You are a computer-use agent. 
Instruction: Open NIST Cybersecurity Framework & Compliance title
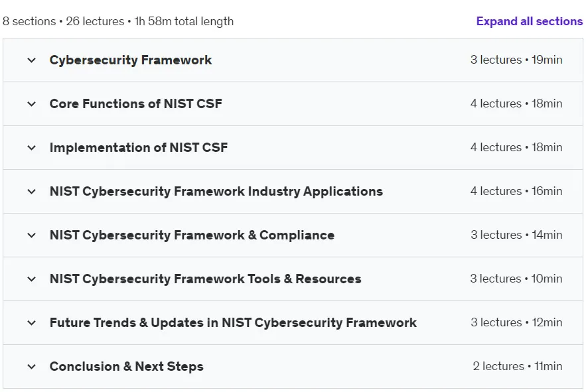click(x=192, y=235)
